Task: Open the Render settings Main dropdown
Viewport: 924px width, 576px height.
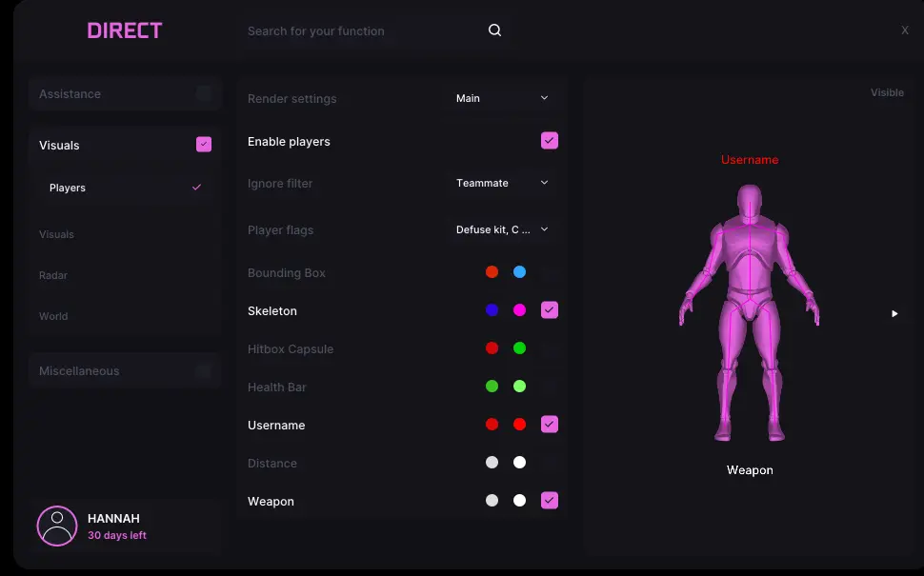Action: 502,98
